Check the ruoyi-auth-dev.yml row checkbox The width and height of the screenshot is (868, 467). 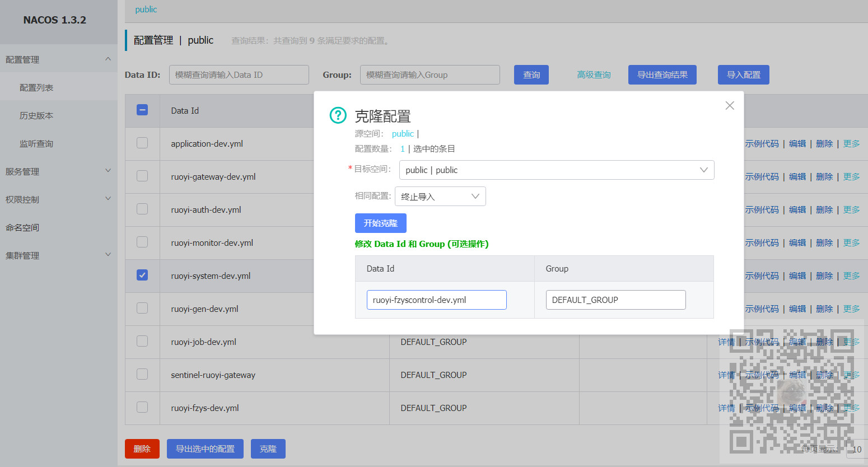point(142,209)
